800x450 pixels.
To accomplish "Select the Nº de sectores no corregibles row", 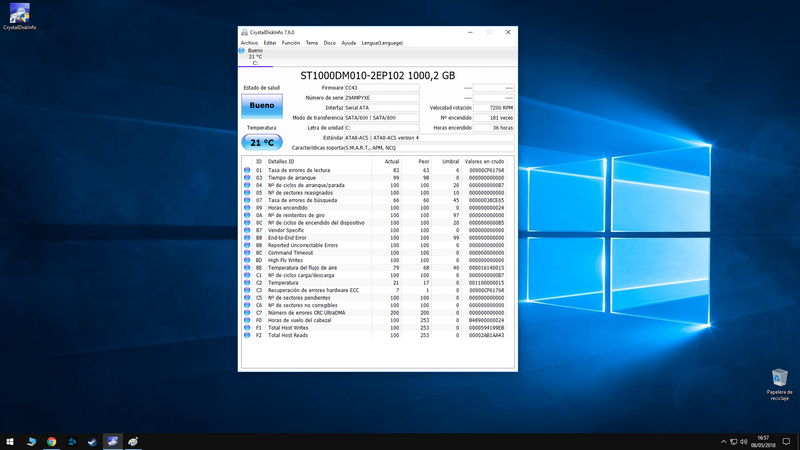I will point(303,305).
